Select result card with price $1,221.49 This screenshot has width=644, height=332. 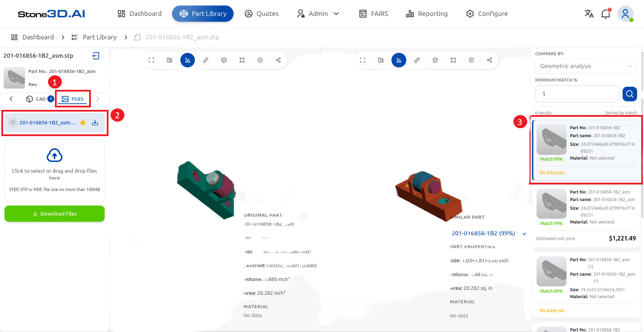pos(586,217)
